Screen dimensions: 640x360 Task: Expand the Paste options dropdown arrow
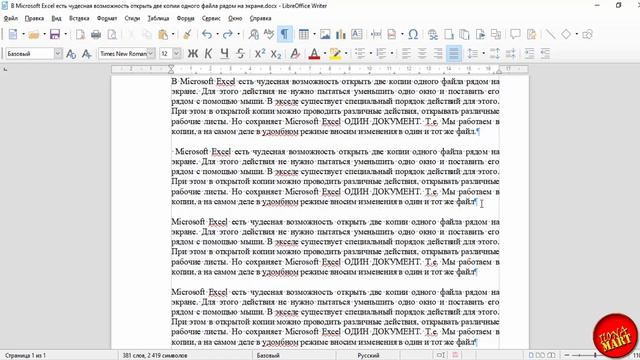173,34
